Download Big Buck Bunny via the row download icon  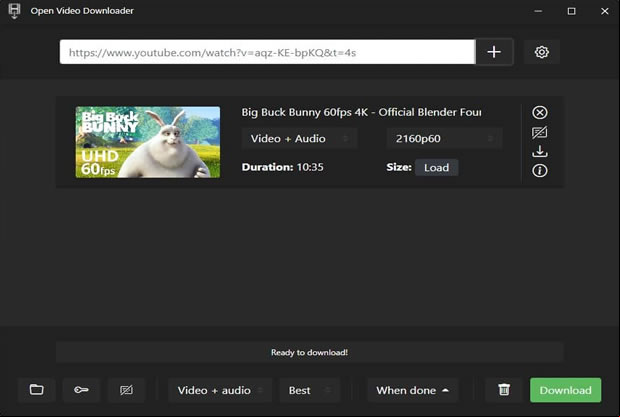[x=540, y=151]
